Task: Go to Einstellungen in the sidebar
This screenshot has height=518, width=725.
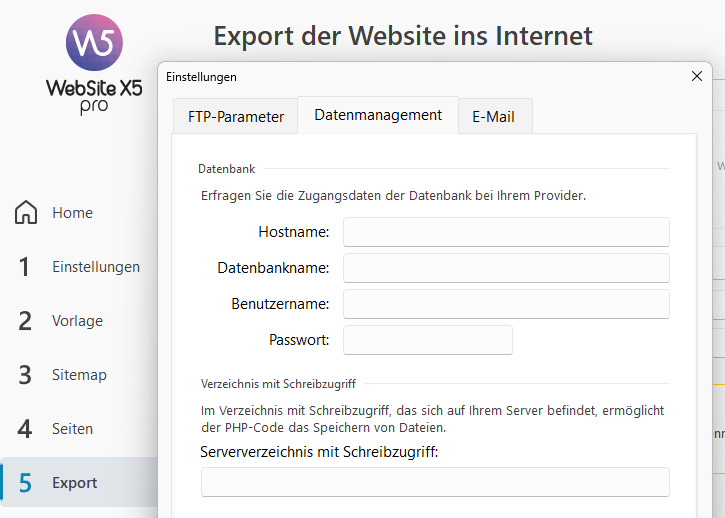Action: coord(96,267)
